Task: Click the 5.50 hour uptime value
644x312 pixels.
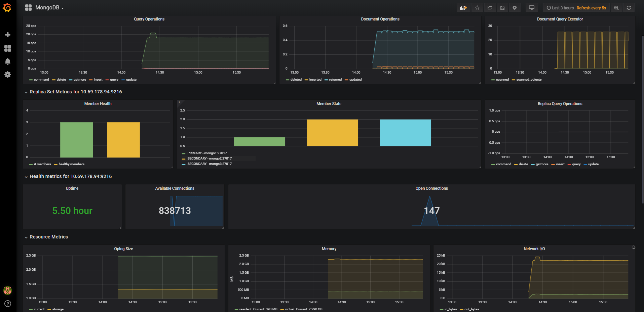Action: tap(72, 211)
